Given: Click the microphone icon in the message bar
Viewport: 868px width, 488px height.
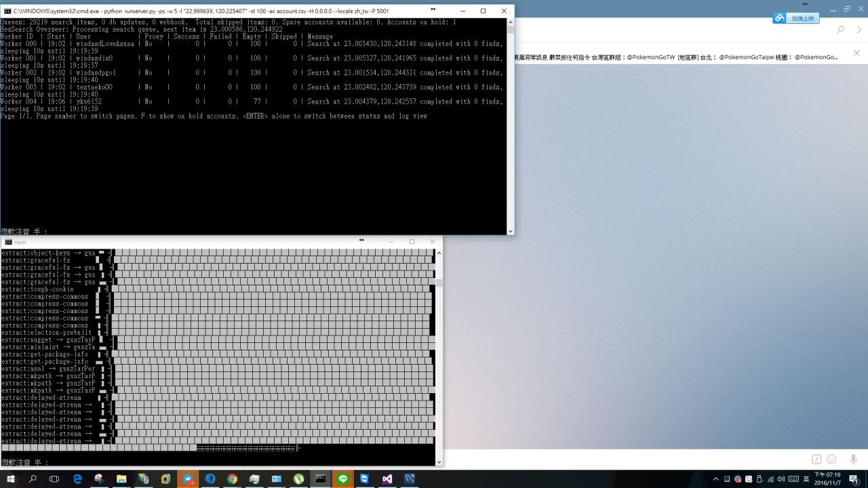Looking at the screenshot, I should (853, 459).
